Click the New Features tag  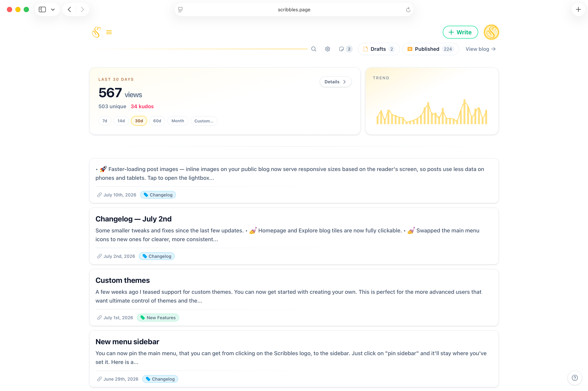pos(158,317)
